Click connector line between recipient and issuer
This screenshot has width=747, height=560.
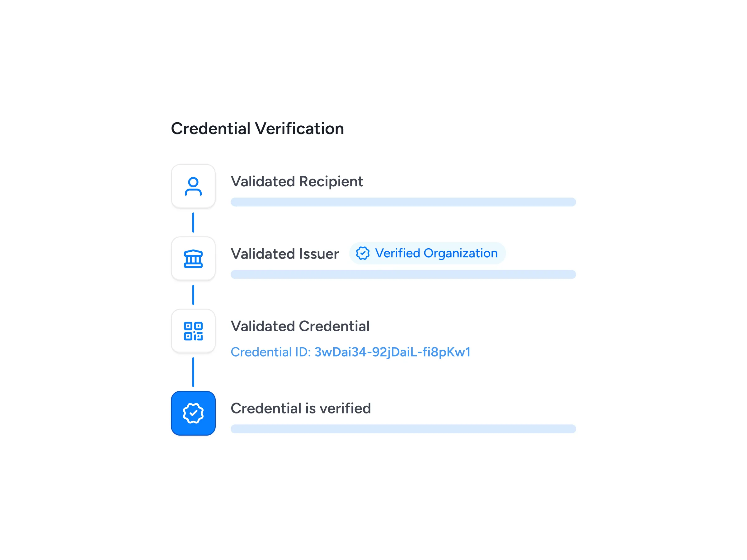(193, 222)
